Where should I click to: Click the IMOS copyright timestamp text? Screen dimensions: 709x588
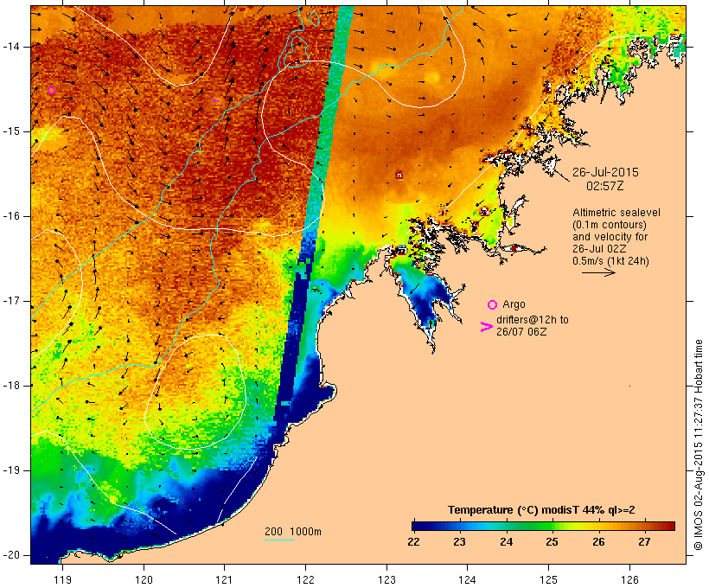699,445
